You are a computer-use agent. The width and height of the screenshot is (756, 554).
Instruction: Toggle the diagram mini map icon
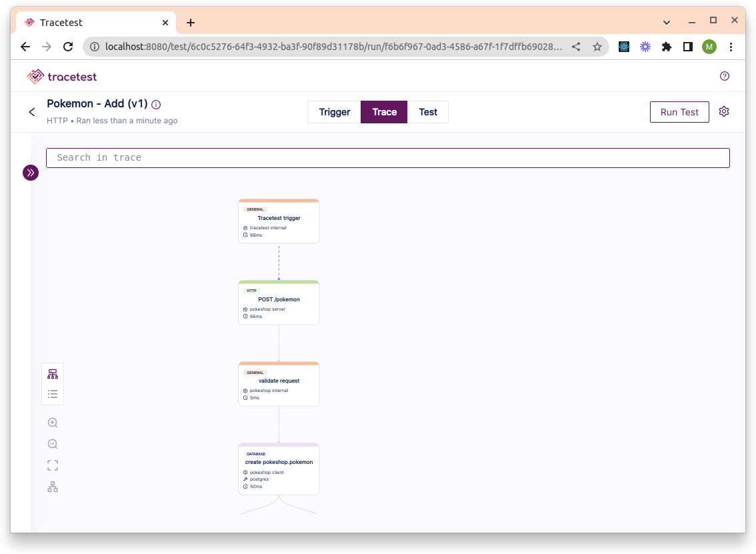(53, 487)
